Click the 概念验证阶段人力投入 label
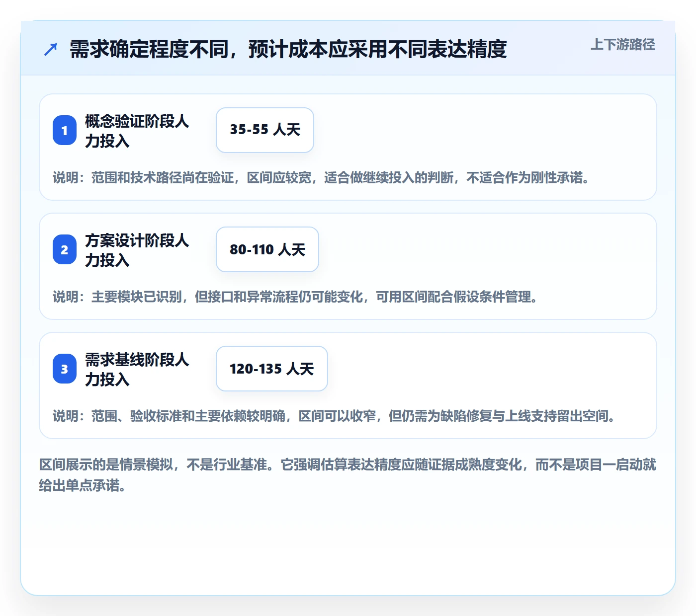This screenshot has height=616, width=696. pyautogui.click(x=137, y=131)
